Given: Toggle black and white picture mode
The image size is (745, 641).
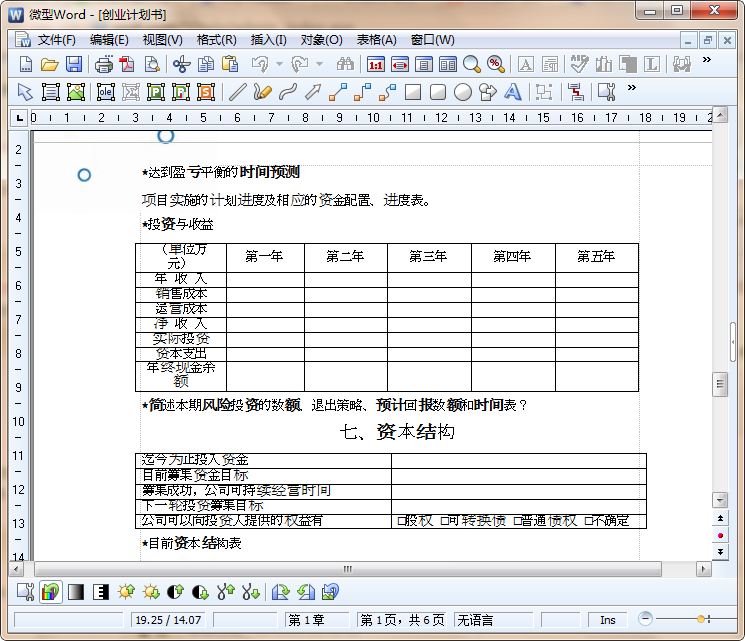Looking at the screenshot, I should click(101, 592).
